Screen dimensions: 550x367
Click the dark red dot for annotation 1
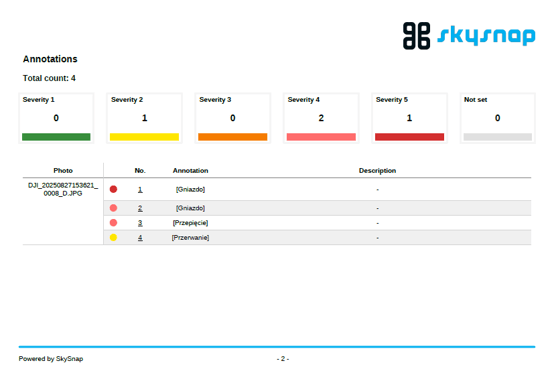(113, 189)
